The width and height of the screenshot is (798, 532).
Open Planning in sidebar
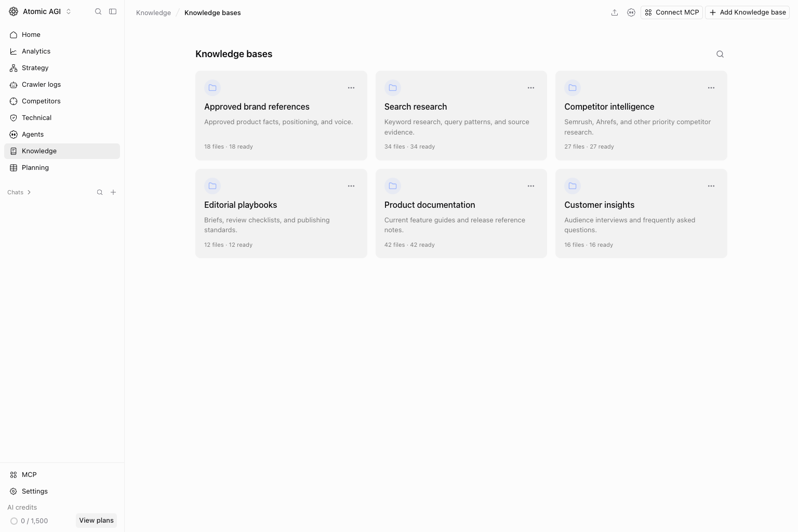click(62, 168)
